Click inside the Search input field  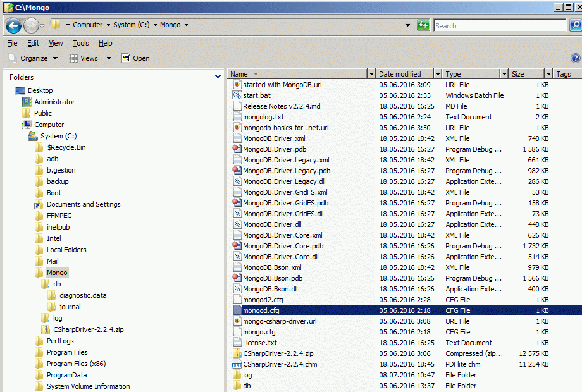tap(500, 25)
